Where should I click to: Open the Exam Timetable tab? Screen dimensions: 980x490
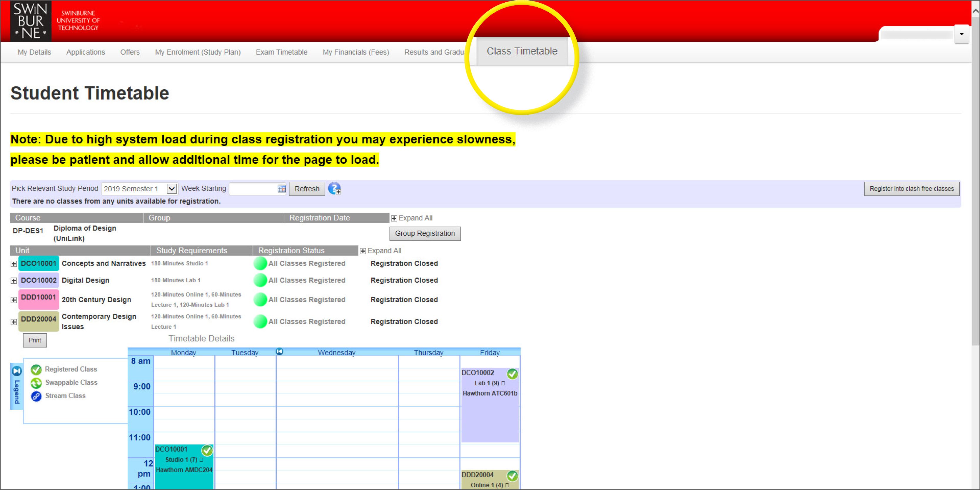coord(281,52)
